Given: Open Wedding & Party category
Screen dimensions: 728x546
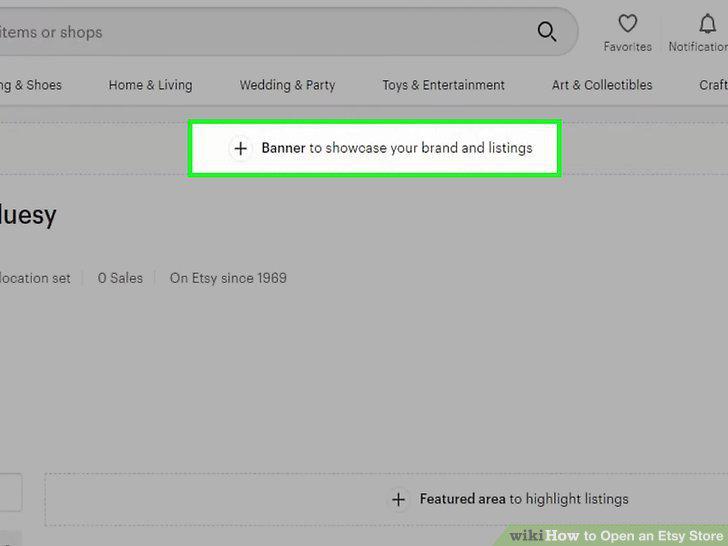Looking at the screenshot, I should point(287,85).
